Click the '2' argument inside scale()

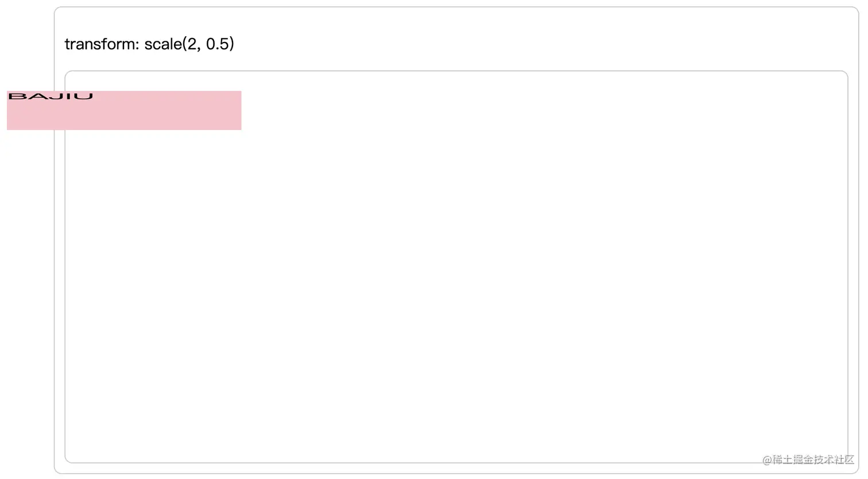(192, 44)
